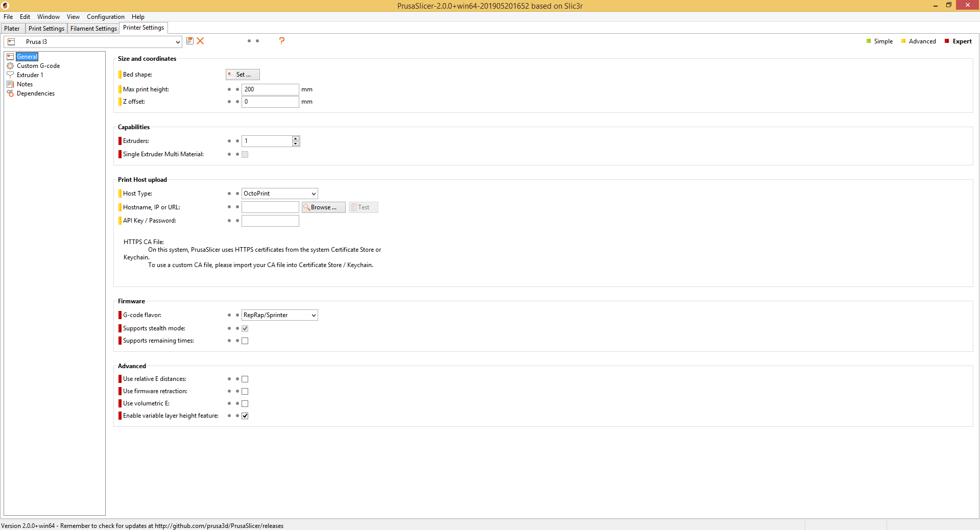
Task: Click the PrusaSlicer app icon in title bar
Action: pos(5,6)
